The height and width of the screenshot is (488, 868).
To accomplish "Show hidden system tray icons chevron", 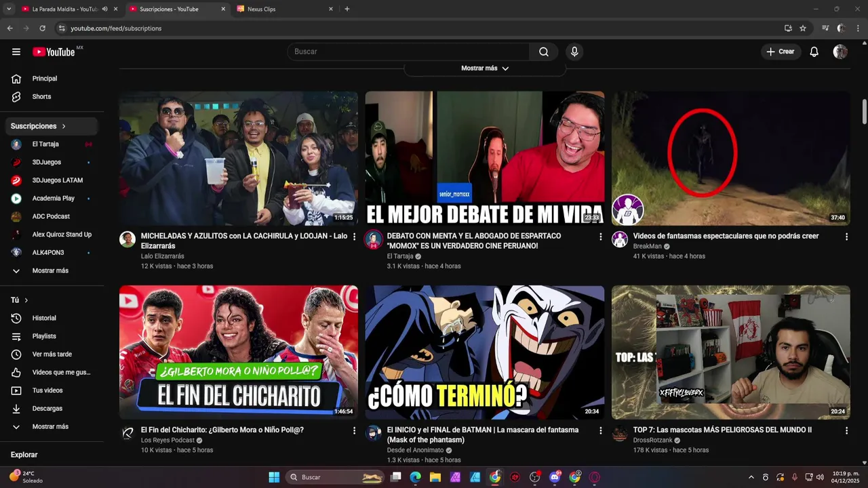I will point(751,477).
